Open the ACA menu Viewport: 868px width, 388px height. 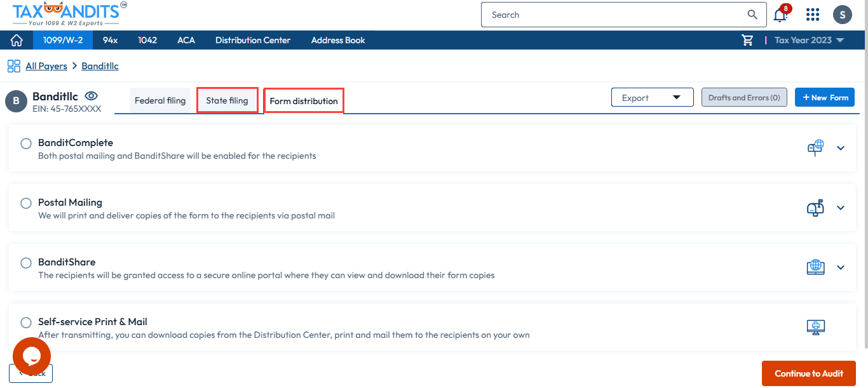[186, 40]
